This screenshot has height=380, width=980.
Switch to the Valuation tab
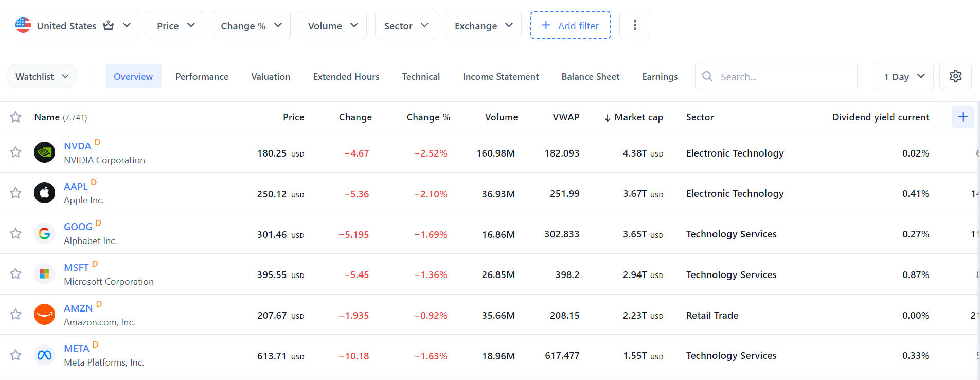271,76
